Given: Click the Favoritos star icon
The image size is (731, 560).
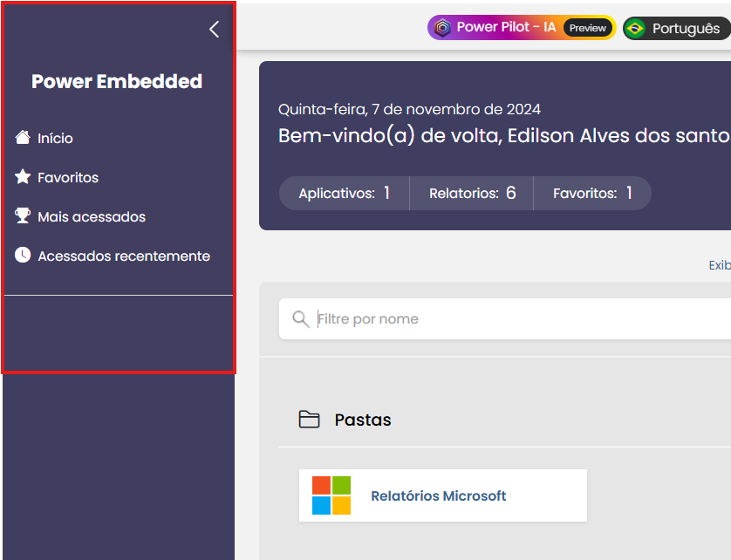Looking at the screenshot, I should click(23, 177).
